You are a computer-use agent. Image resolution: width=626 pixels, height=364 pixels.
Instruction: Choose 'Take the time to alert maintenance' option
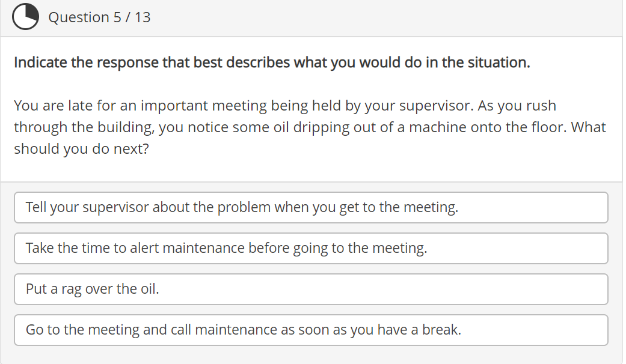tap(311, 248)
